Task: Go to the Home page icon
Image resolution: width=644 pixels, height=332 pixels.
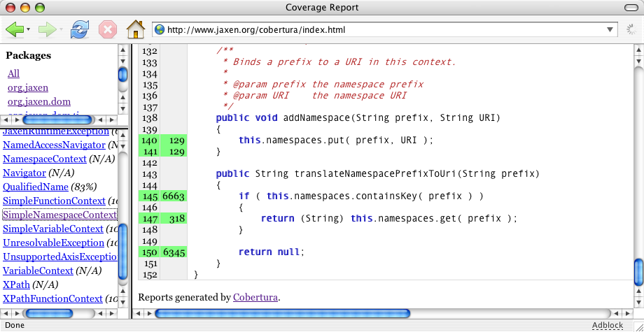Action: click(x=136, y=29)
